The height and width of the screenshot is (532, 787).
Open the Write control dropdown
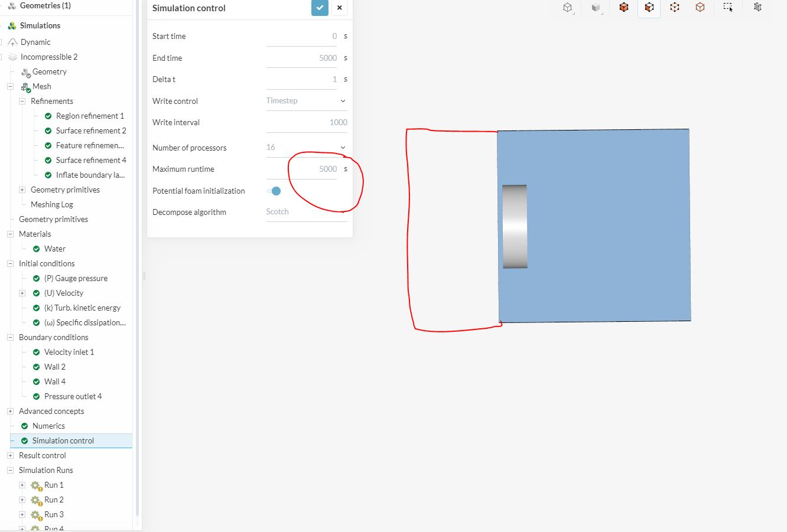click(306, 101)
